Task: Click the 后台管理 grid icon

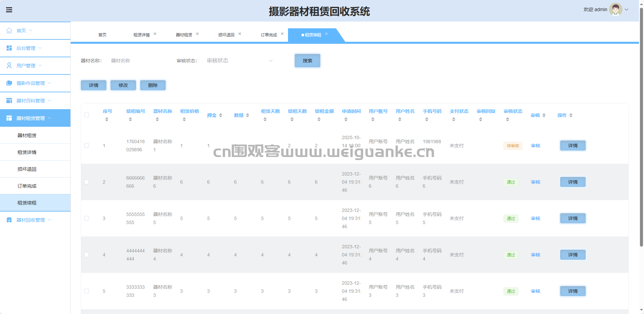Action: tap(9, 48)
